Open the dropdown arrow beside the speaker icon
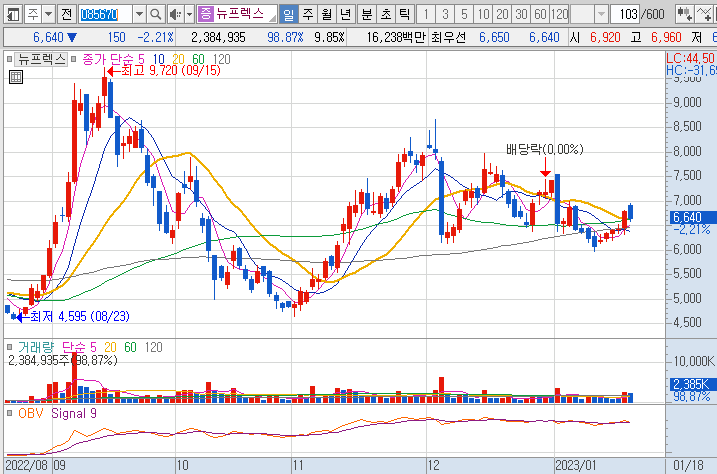This screenshot has height=474, width=717. click(x=189, y=15)
